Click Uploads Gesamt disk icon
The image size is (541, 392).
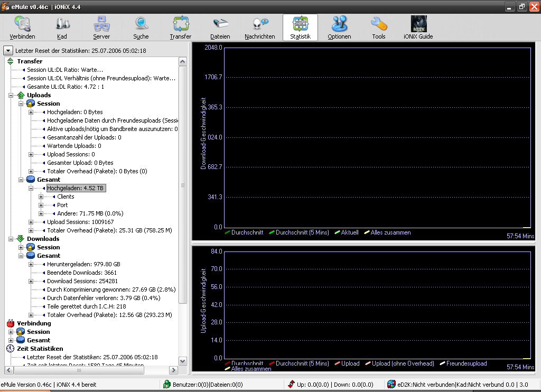tap(31, 180)
